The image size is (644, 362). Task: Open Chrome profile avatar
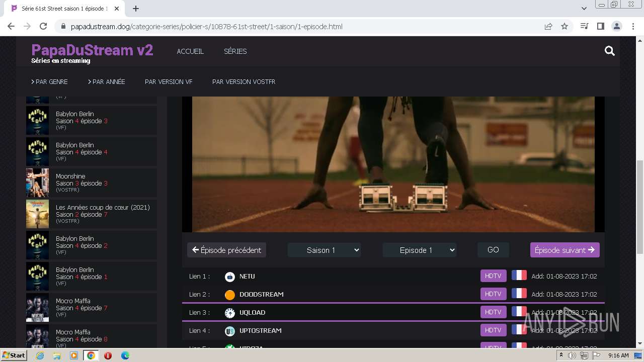616,26
